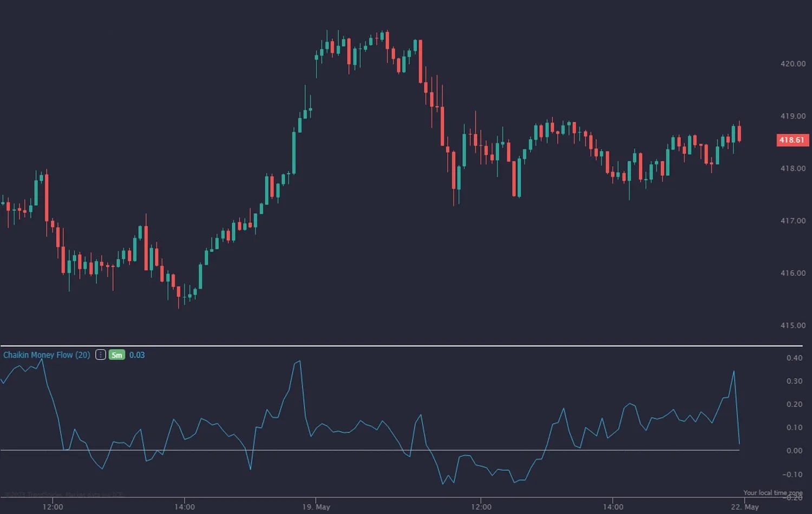
Task: Click the 0.40 indicator scale label
Action: click(794, 358)
